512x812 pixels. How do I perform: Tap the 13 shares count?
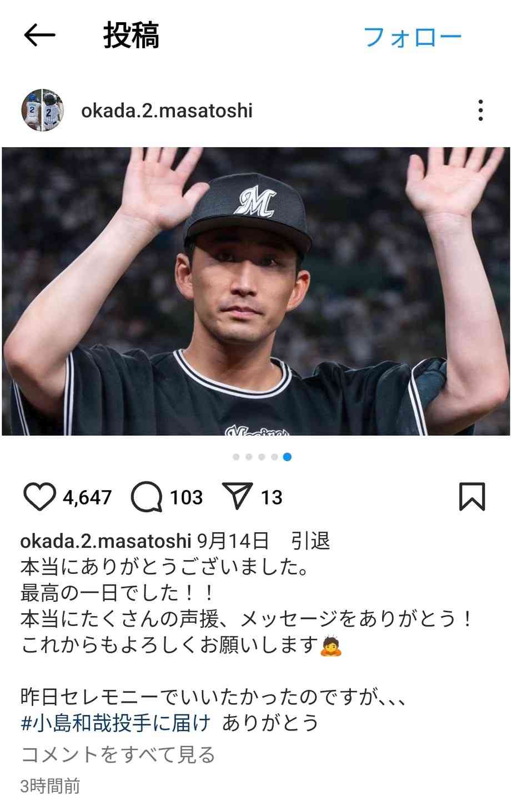pos(271,497)
